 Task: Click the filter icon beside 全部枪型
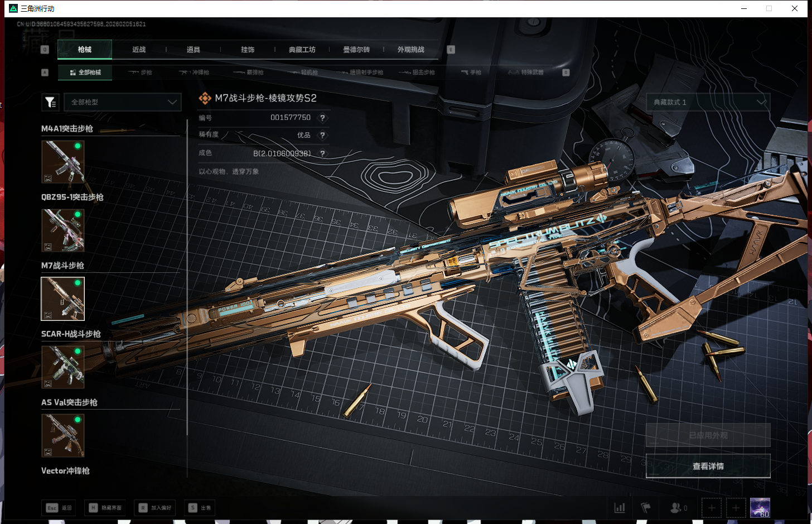coord(50,102)
